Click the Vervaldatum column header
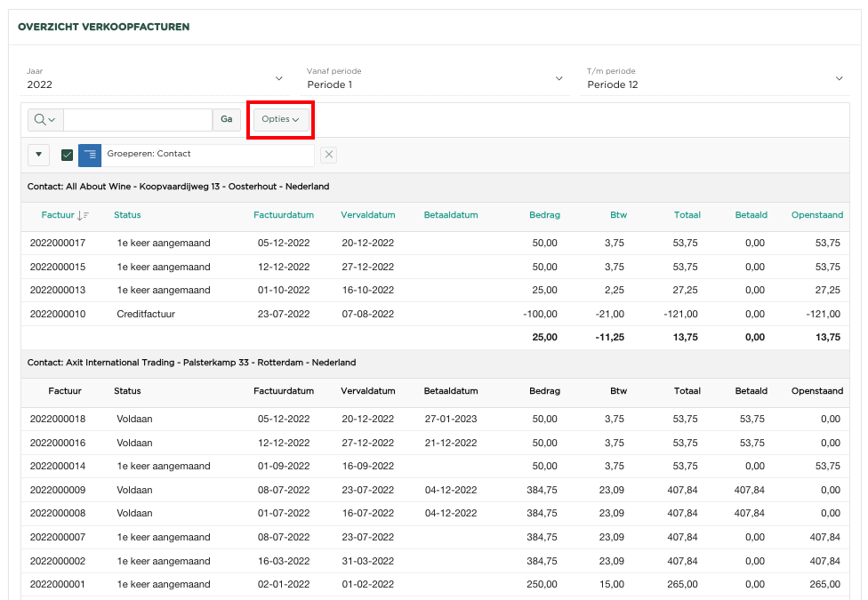Image resolution: width=868 pixels, height=600 pixels. click(367, 215)
